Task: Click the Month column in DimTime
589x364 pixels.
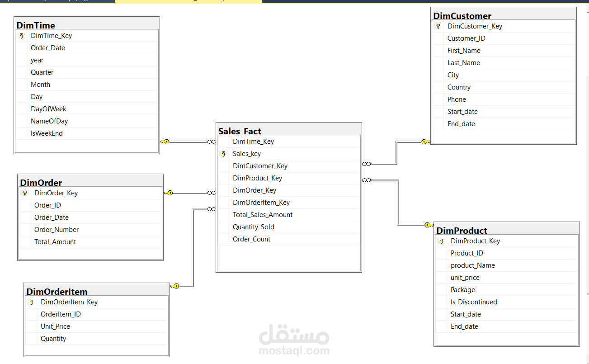Action: (87, 85)
